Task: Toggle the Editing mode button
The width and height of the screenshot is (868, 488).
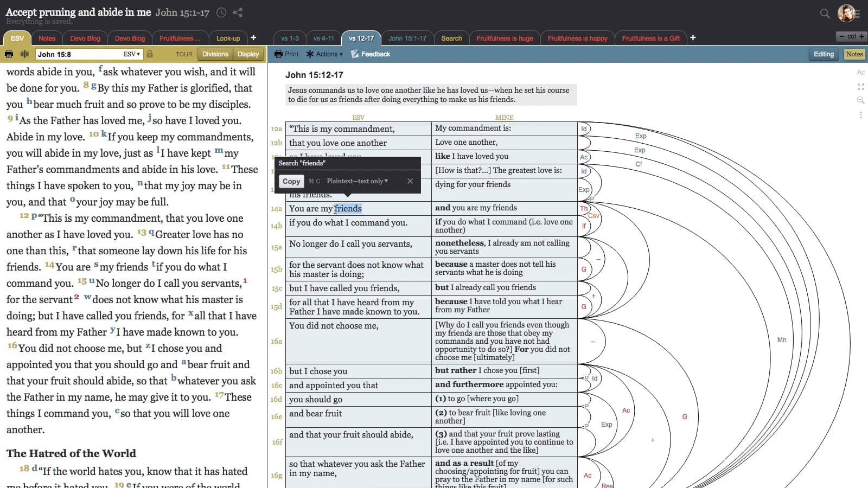Action: click(x=824, y=54)
